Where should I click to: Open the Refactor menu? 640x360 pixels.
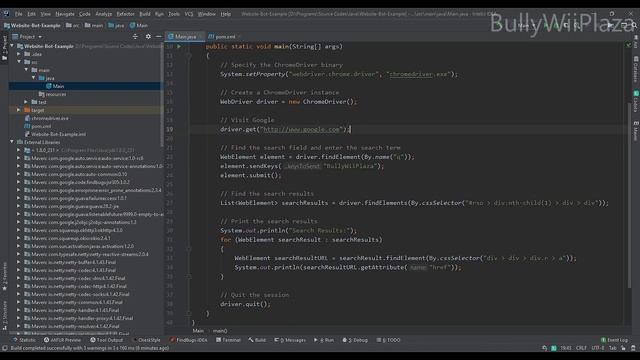[125, 14]
